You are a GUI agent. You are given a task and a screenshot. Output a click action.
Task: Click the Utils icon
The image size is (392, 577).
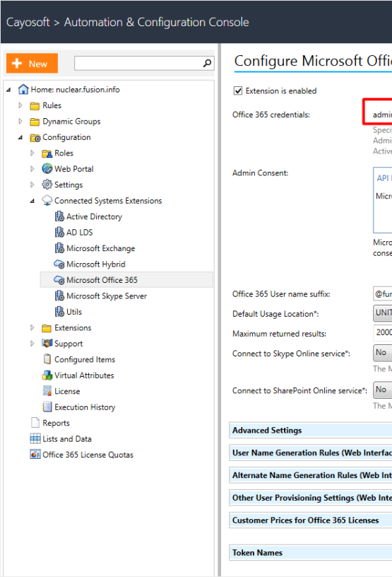coord(59,311)
